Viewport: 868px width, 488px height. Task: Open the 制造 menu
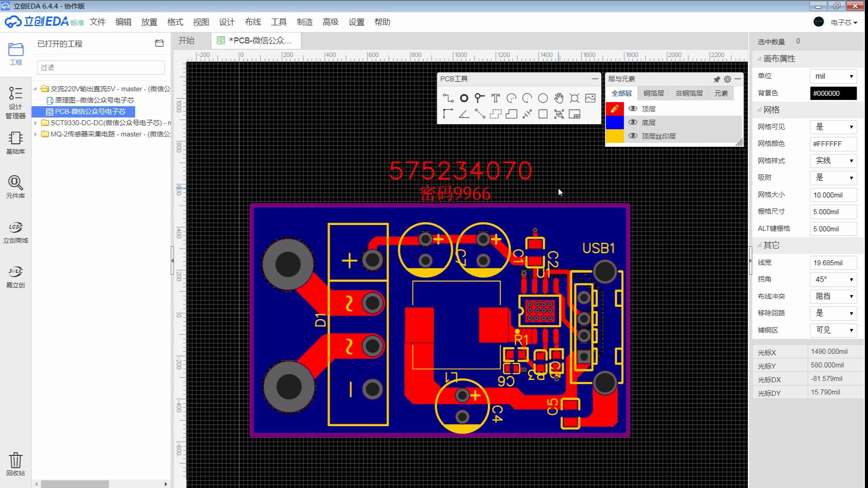click(x=305, y=22)
